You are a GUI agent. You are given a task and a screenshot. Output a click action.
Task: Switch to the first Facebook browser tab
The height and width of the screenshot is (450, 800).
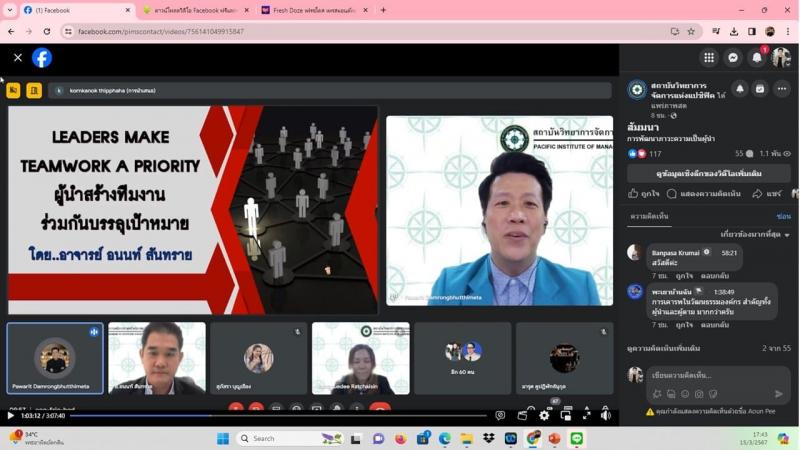click(x=77, y=10)
